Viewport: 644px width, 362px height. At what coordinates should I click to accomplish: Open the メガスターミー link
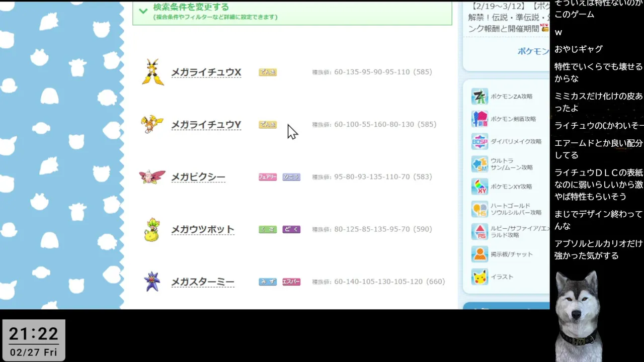point(203,282)
